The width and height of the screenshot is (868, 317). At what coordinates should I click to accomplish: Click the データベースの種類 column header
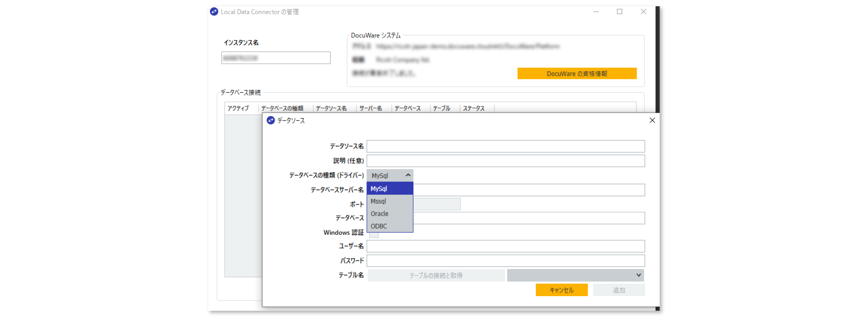coord(286,108)
